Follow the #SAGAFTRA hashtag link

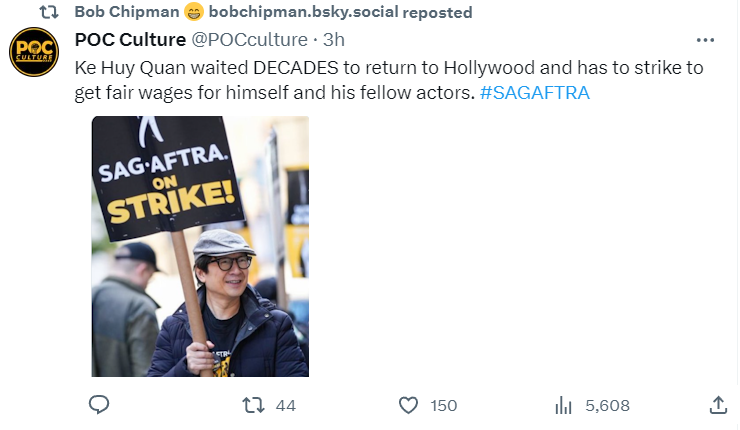534,93
